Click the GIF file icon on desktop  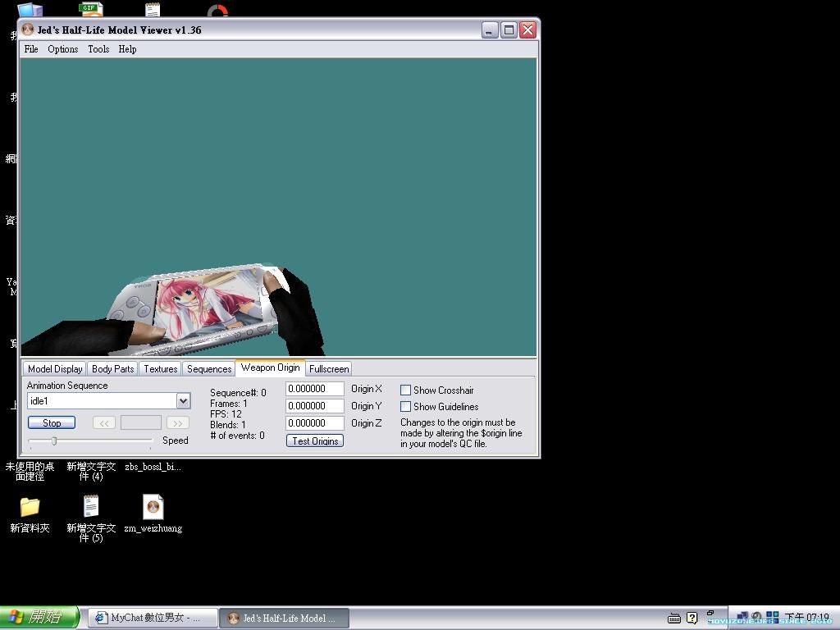click(90, 9)
